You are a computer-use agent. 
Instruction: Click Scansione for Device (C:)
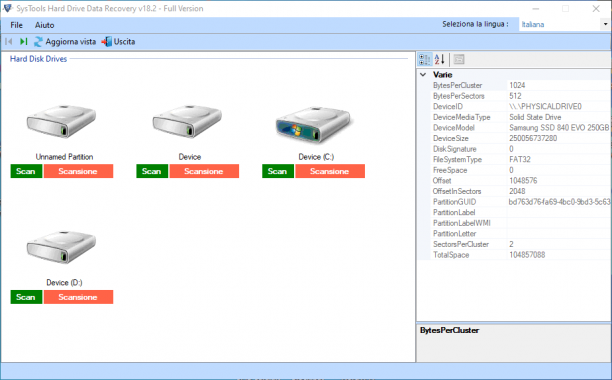tap(330, 171)
